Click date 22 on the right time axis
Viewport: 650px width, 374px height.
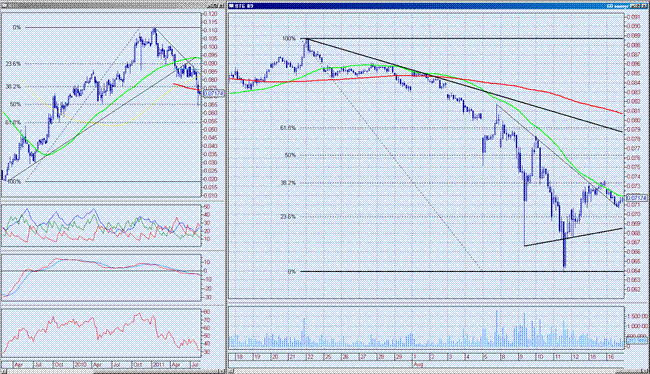(x=310, y=357)
